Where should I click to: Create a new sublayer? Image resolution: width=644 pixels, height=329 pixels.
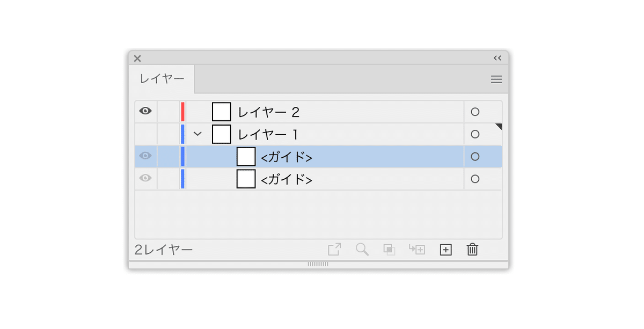pyautogui.click(x=416, y=249)
